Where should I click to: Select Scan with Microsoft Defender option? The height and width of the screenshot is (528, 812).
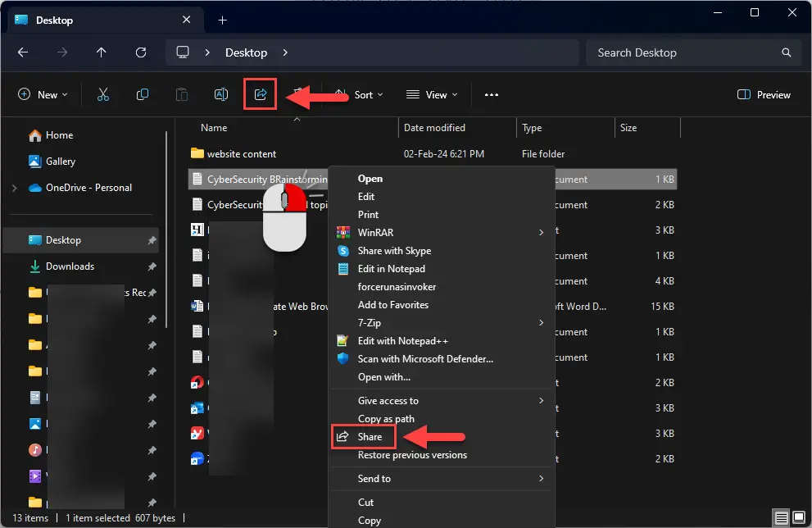424,359
